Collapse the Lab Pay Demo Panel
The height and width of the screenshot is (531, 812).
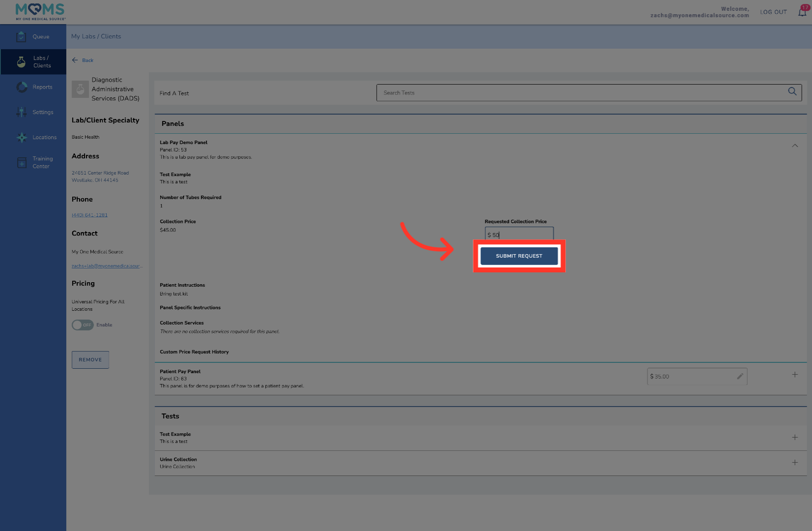pyautogui.click(x=794, y=146)
